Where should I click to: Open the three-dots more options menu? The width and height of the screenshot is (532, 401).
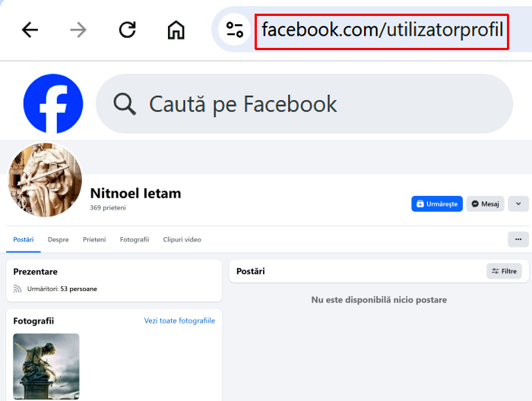tap(518, 239)
